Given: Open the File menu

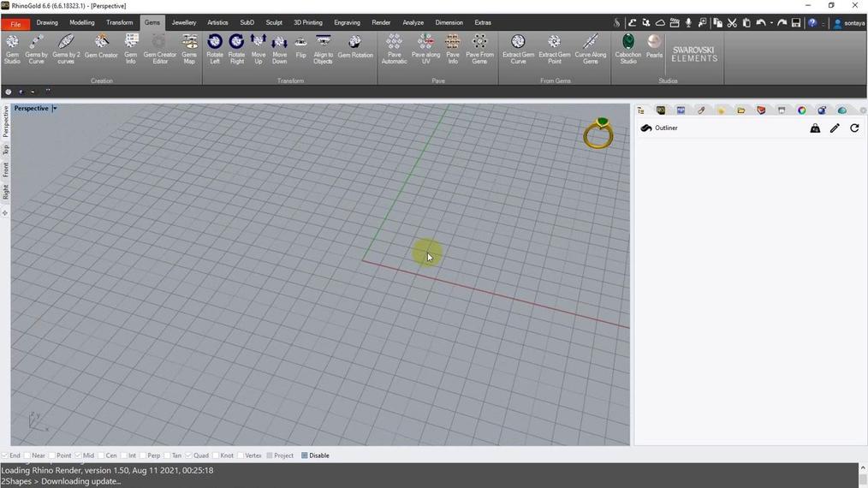Looking at the screenshot, I should coord(15,24).
